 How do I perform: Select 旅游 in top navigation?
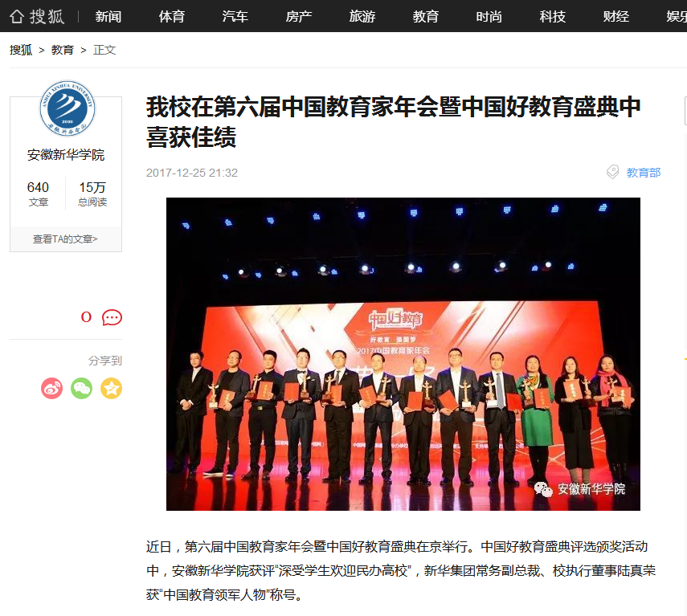pos(362,17)
